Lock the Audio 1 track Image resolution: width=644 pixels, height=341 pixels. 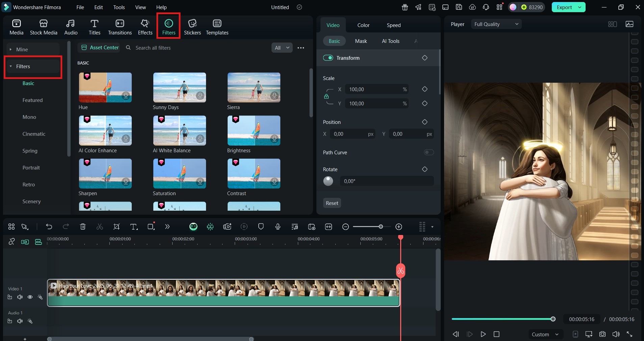(x=10, y=321)
